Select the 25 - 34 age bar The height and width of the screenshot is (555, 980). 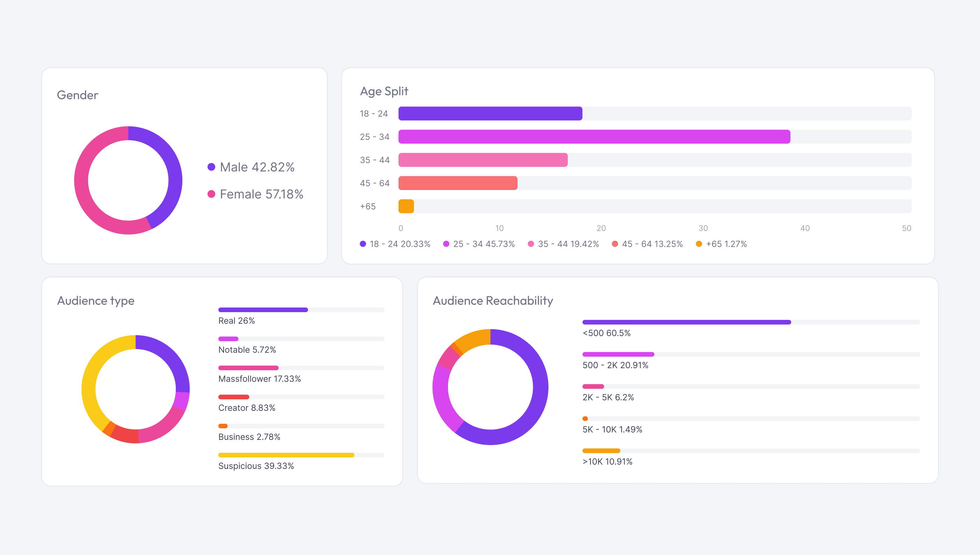(x=594, y=137)
